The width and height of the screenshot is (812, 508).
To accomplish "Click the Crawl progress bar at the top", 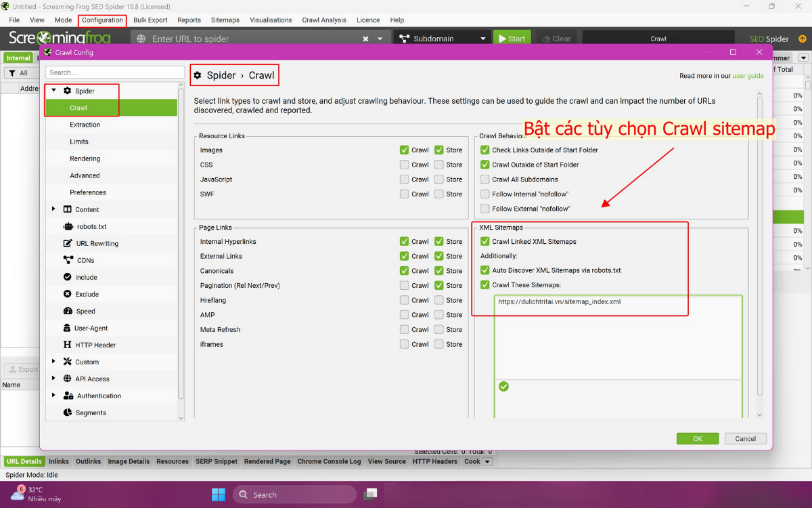I will [x=658, y=38].
